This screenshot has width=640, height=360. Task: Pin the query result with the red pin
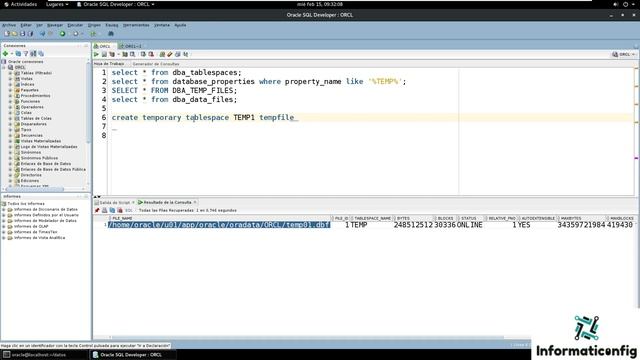[x=97, y=210]
